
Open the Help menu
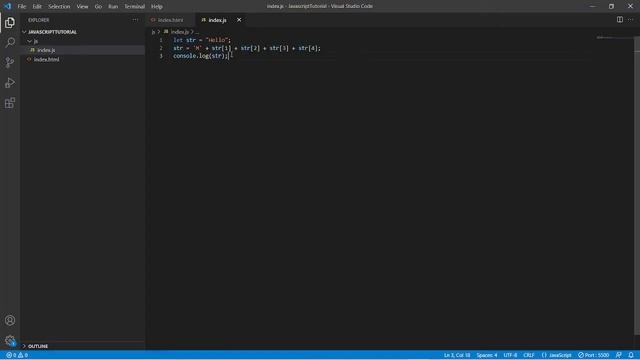coord(157,7)
